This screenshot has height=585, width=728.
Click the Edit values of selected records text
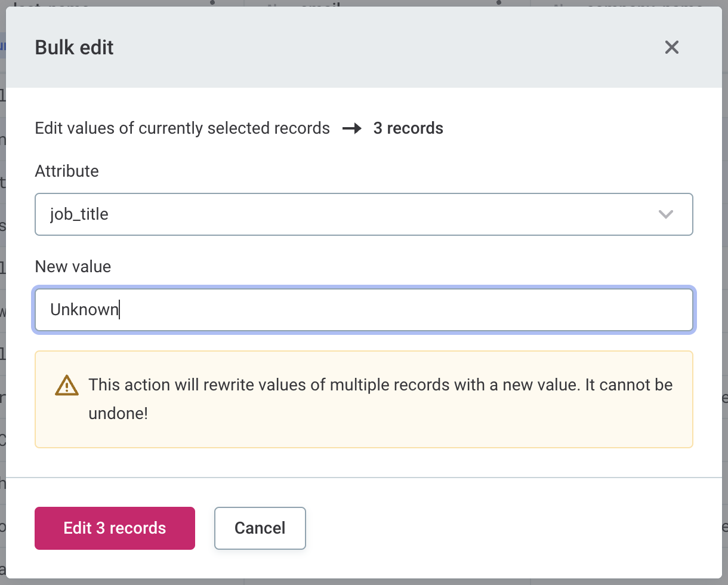tap(182, 128)
